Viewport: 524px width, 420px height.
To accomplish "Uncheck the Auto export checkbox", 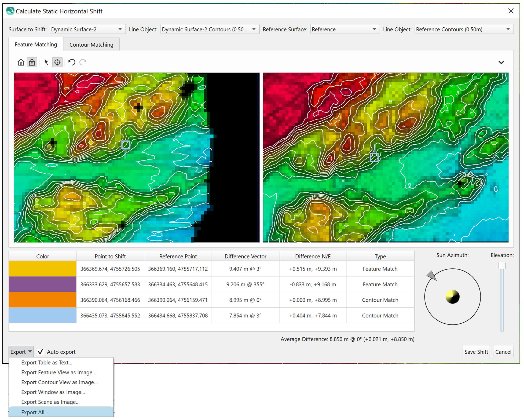I will coord(41,352).
